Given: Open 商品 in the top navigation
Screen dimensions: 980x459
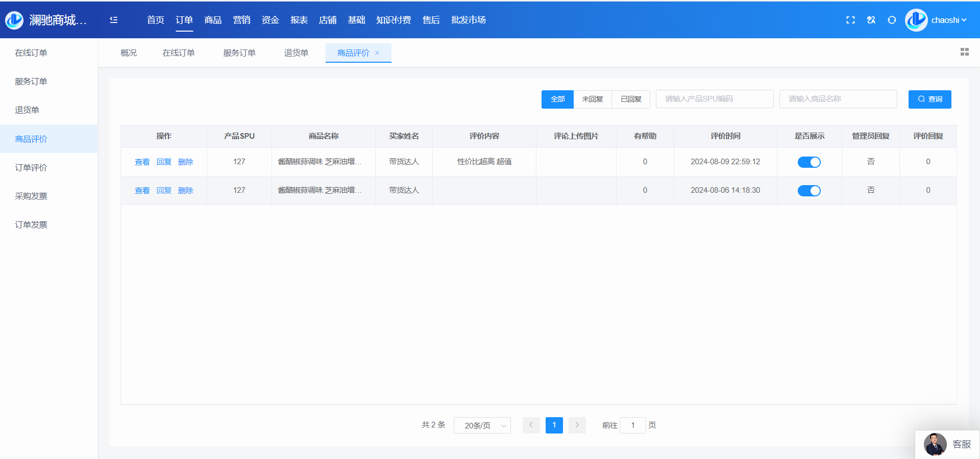Looking at the screenshot, I should 212,20.
